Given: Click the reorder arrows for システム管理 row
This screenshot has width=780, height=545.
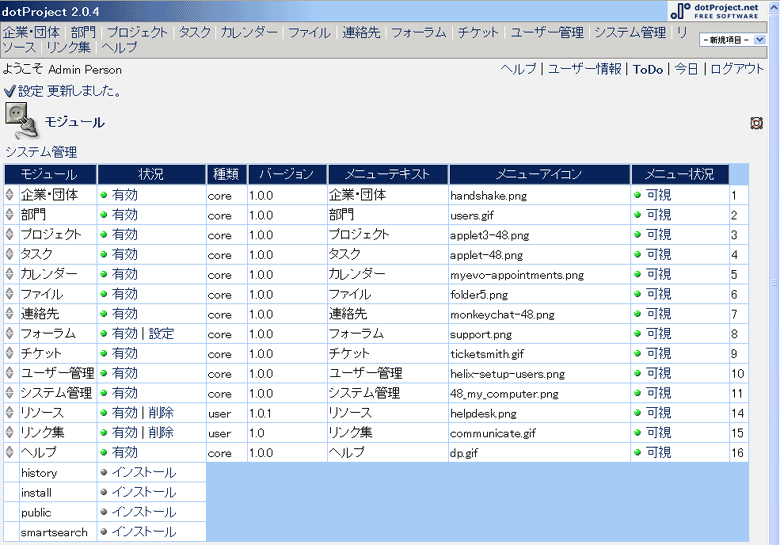Looking at the screenshot, I should [x=9, y=393].
